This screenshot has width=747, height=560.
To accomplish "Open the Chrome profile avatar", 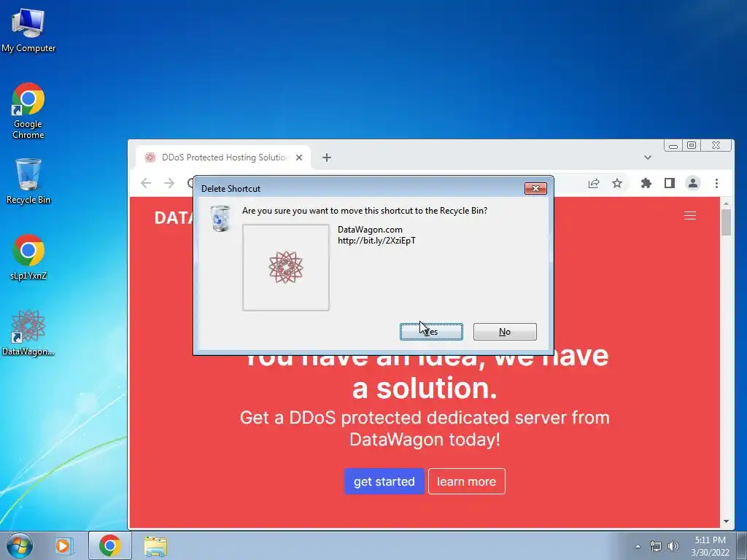I will (x=693, y=183).
